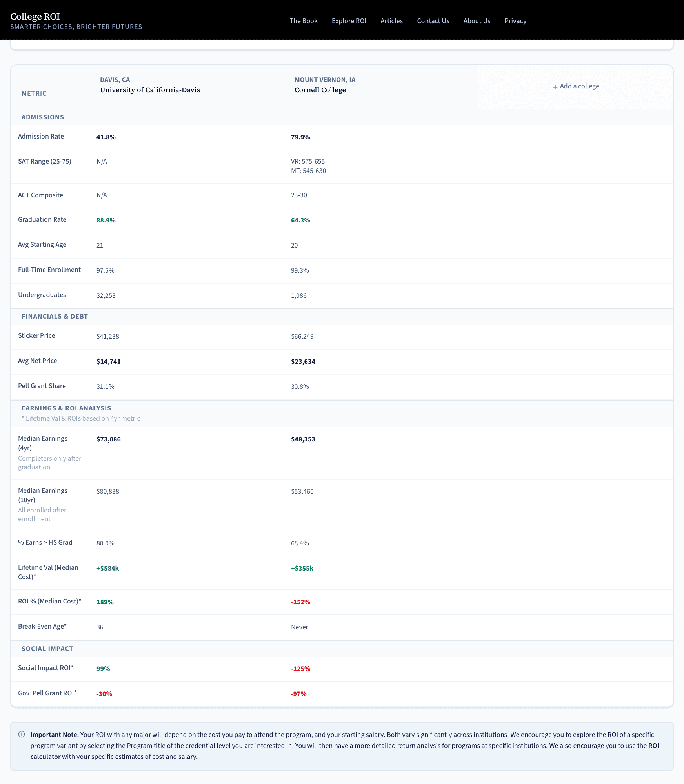The width and height of the screenshot is (684, 784).
Task: Click the 30.8% Pell grant share
Action: [x=300, y=387]
